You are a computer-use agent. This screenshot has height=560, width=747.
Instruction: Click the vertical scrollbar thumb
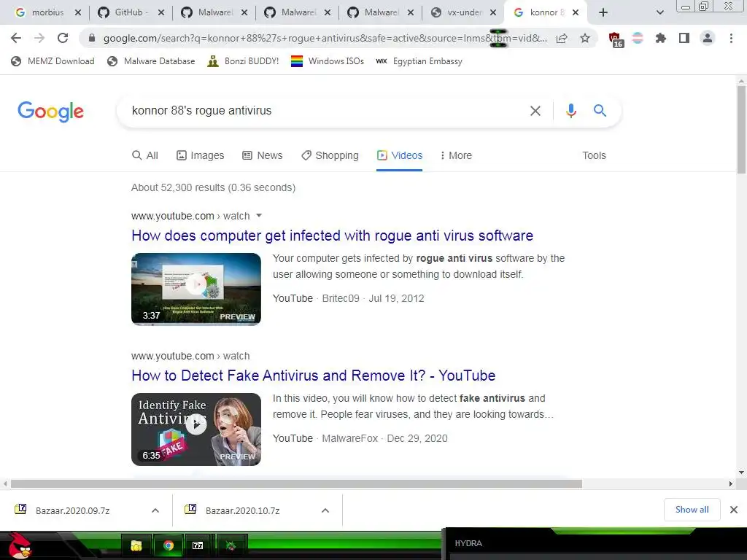click(x=741, y=130)
